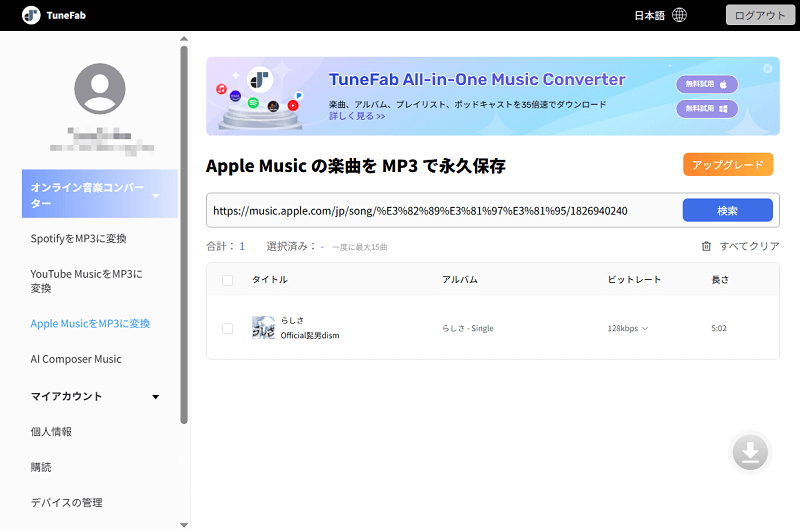Click the 日本語 language selector
Viewport: 800px width, 529px height.
click(649, 15)
